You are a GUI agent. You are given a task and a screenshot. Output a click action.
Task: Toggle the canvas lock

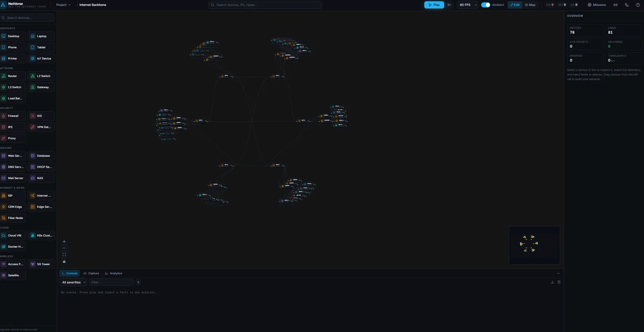coord(64,261)
